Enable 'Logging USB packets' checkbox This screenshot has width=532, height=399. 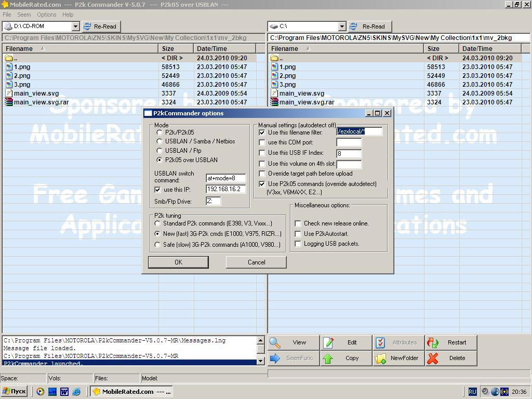coord(298,244)
